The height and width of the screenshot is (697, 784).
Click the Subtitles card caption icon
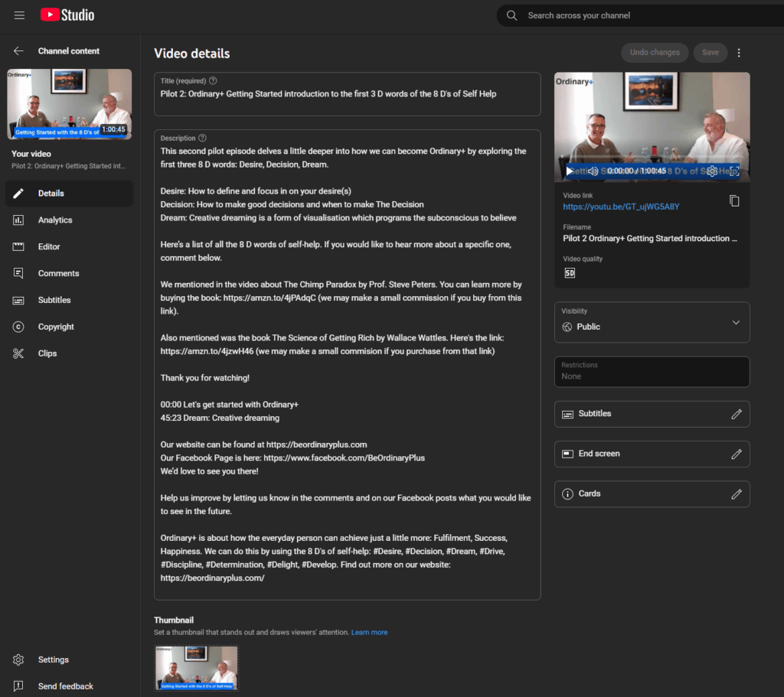(x=567, y=414)
